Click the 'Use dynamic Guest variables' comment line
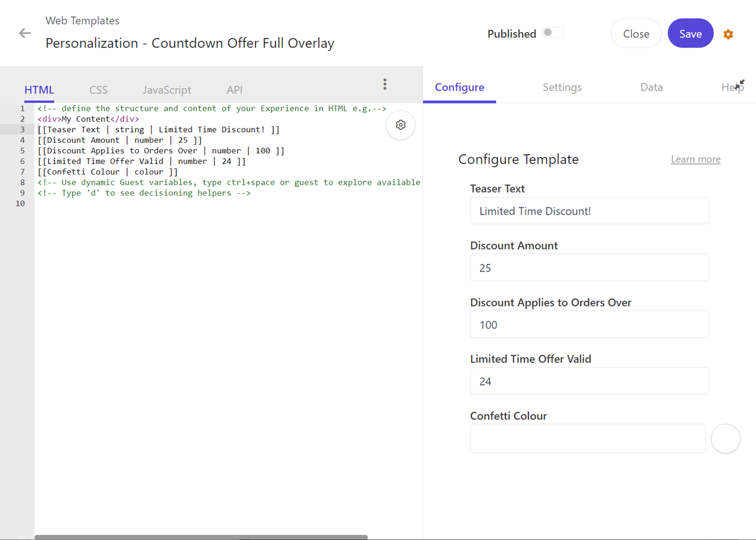Screen dimensions: 756x540 coord(229,182)
